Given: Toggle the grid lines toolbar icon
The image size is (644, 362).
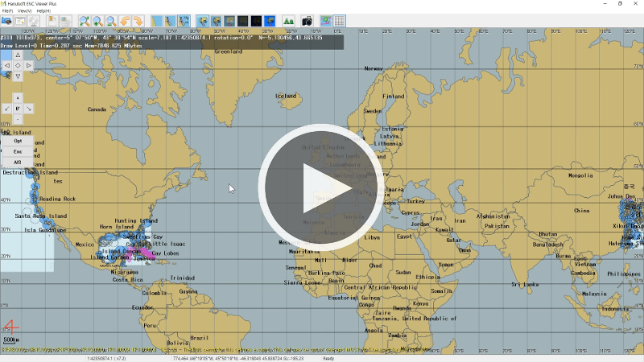Looking at the screenshot, I should tap(340, 21).
